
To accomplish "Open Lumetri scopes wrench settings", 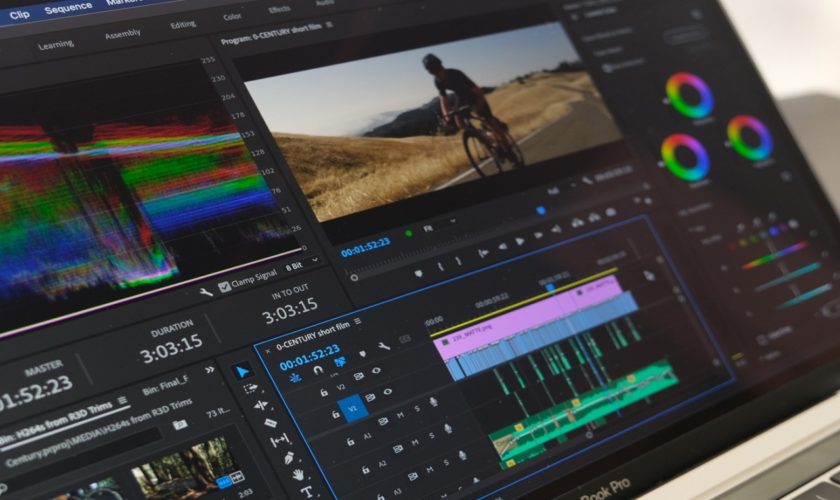I will point(206,292).
